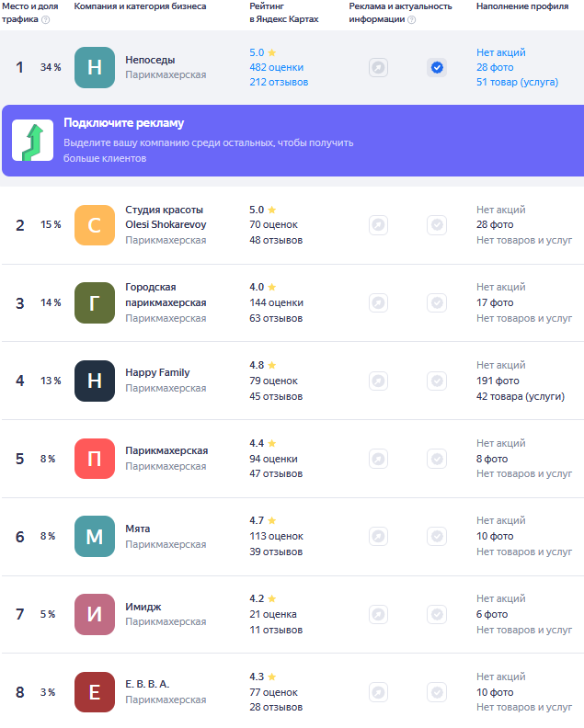Click '70 оценок' in Olesi Shokarevoy row

coord(274,224)
